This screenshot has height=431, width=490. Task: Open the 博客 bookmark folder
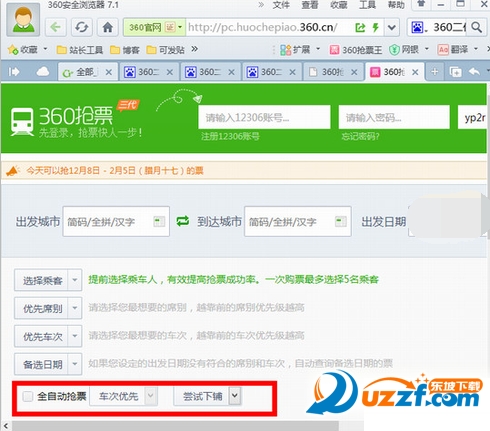tap(125, 50)
